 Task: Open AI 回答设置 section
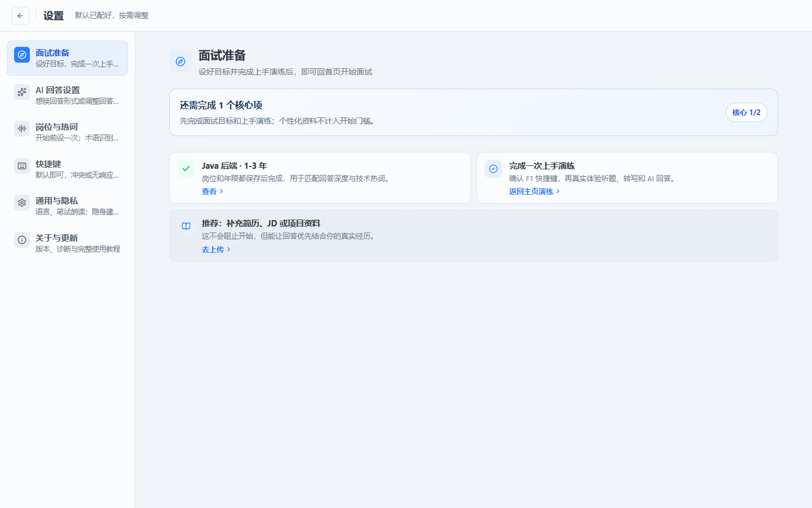tap(67, 95)
